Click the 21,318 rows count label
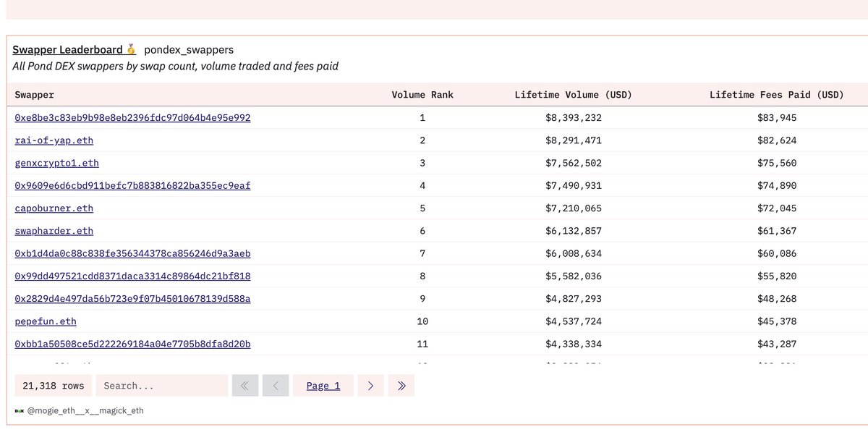Viewport: 868px width, 440px height. click(x=54, y=386)
